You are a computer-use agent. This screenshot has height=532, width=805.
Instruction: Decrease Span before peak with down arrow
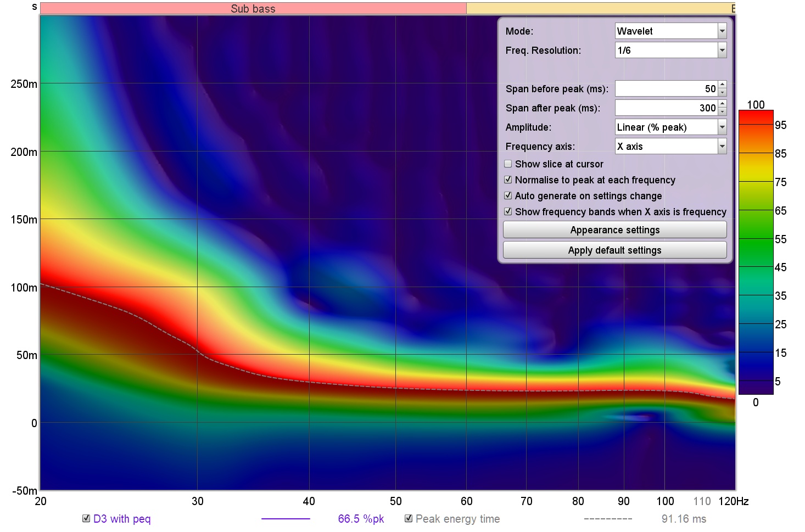pos(722,92)
